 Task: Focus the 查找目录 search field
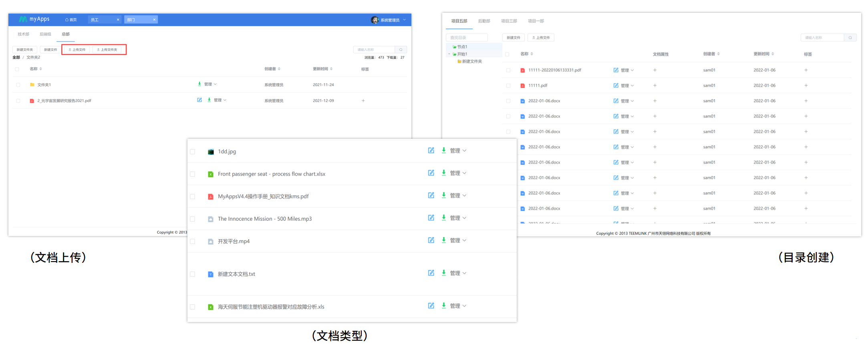click(467, 38)
